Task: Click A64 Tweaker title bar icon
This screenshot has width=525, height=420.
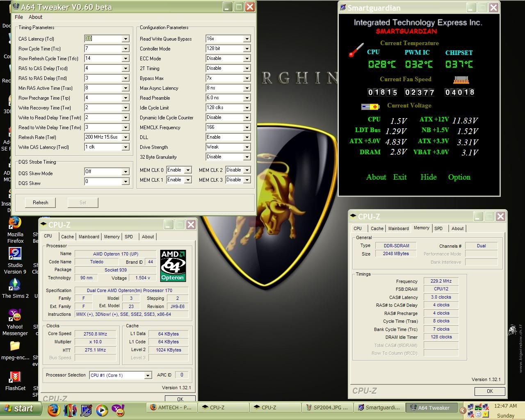Action: pyautogui.click(x=16, y=7)
